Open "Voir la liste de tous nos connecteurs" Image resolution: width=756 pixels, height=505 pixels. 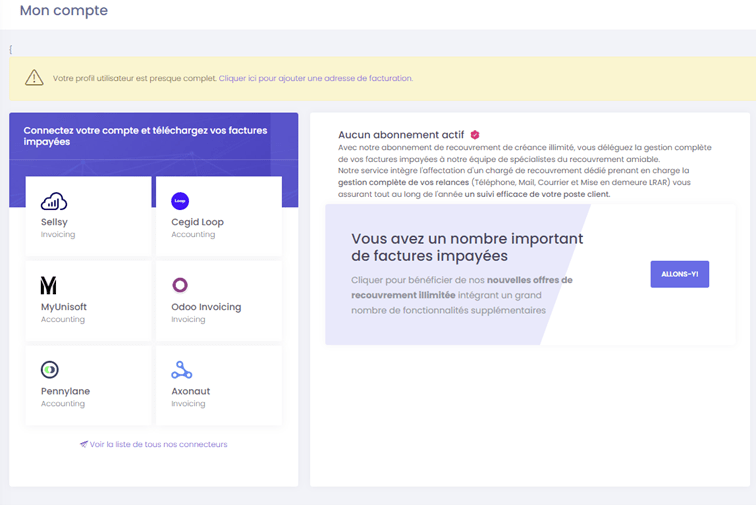[x=158, y=444]
